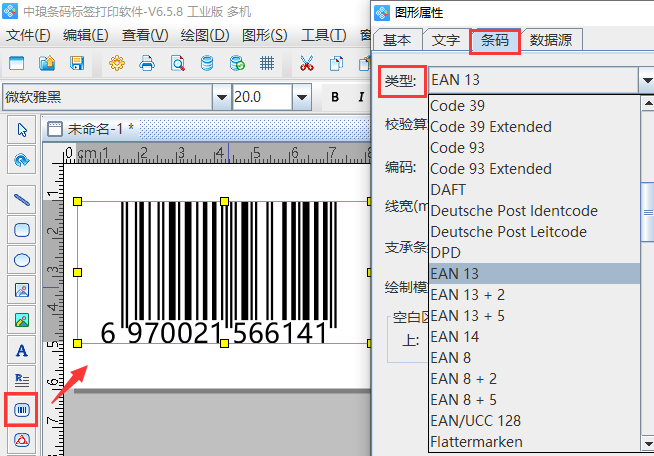Select the blue framed insert picture tool
The height and width of the screenshot is (456, 654).
click(22, 290)
